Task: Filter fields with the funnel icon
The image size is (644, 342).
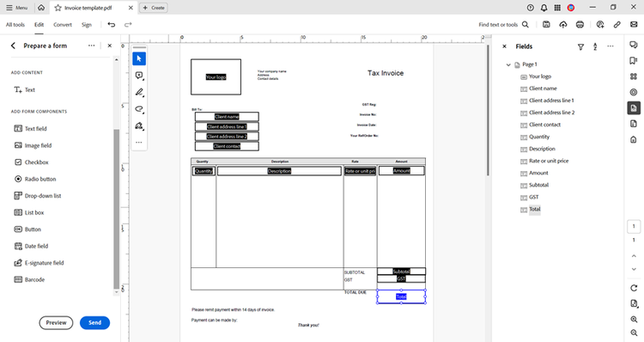Action: [x=580, y=47]
